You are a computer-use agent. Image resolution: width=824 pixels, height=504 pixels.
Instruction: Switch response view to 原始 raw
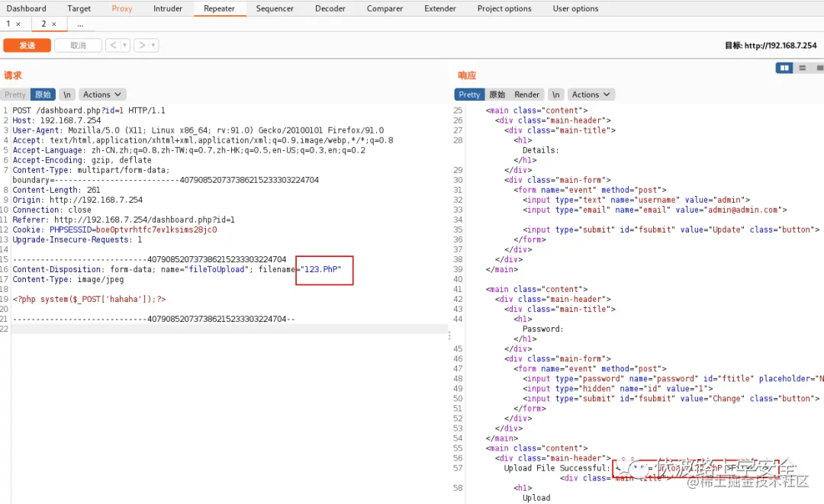(497, 95)
